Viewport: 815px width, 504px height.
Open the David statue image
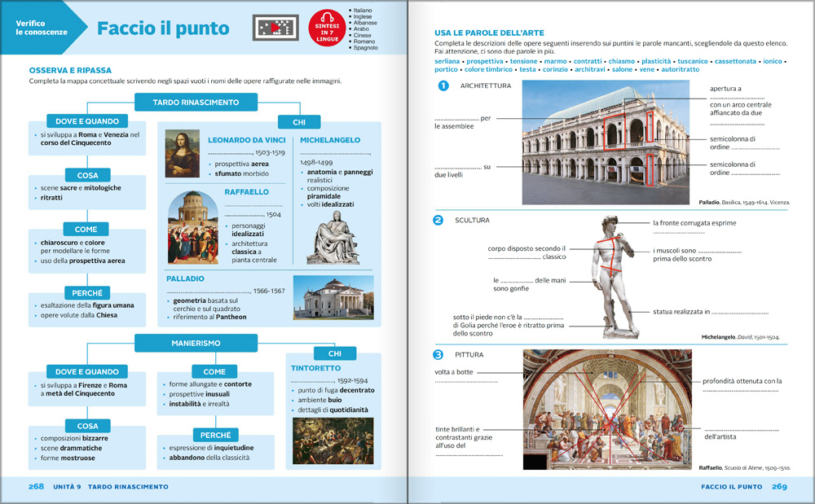tap(614, 277)
